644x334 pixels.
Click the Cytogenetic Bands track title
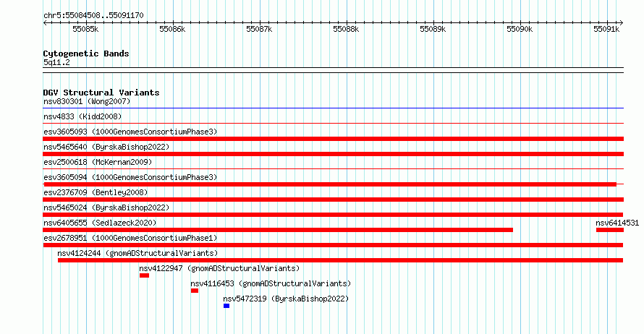[x=86, y=53]
